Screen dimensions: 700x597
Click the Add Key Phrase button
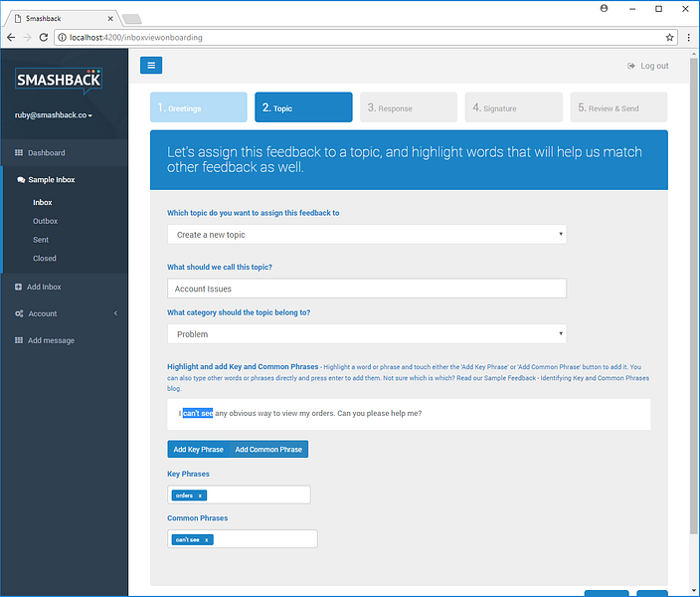[198, 450]
